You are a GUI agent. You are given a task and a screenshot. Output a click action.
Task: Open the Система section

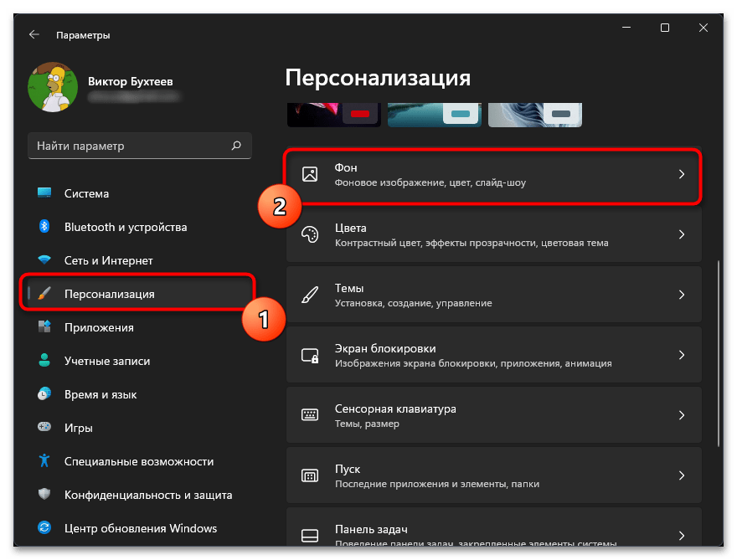[x=140, y=193]
